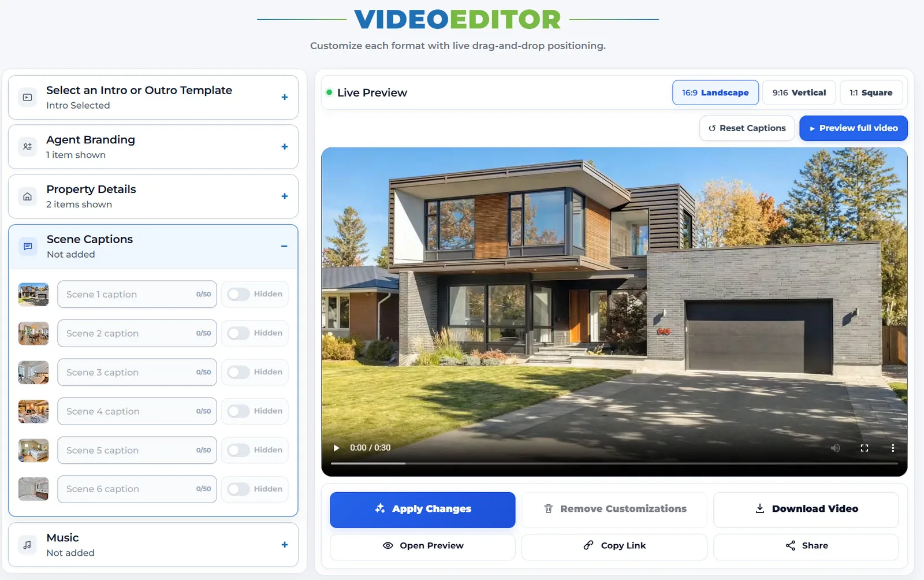This screenshot has height=580, width=924.
Task: Click the eye icon in Open Preview
Action: [388, 545]
